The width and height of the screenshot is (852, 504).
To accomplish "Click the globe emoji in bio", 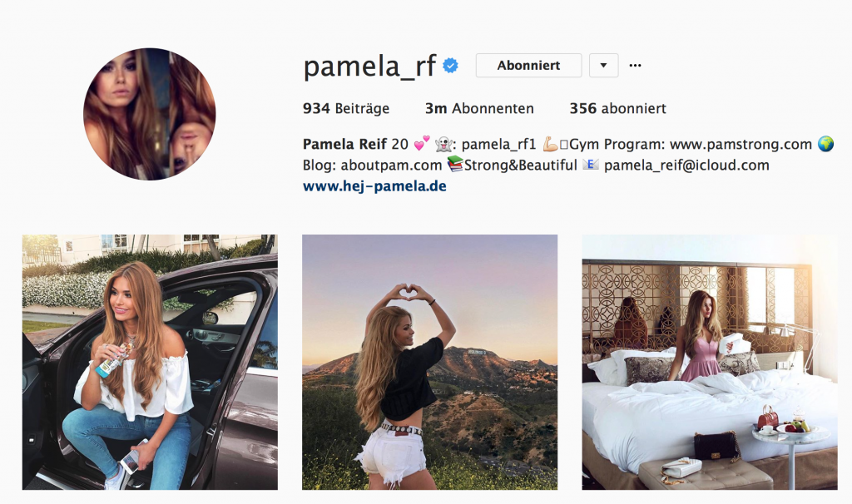I will point(825,144).
